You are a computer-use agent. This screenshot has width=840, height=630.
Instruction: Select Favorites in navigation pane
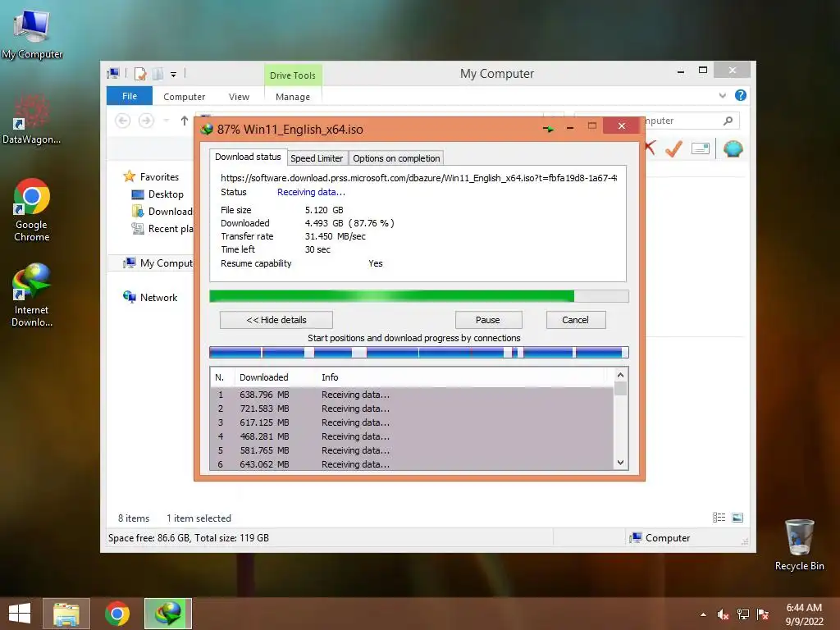[159, 177]
